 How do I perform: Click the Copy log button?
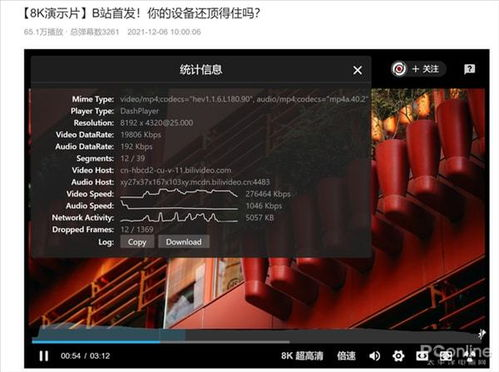137,242
